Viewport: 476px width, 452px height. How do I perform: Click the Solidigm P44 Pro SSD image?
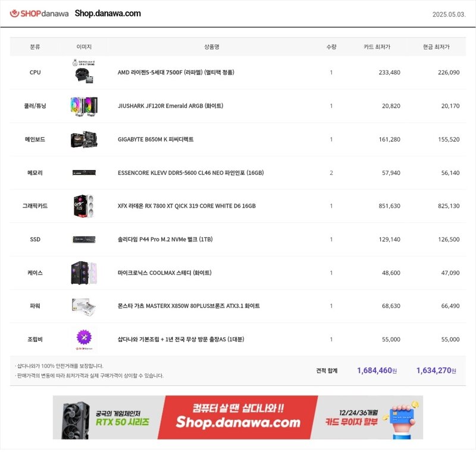[x=84, y=239]
